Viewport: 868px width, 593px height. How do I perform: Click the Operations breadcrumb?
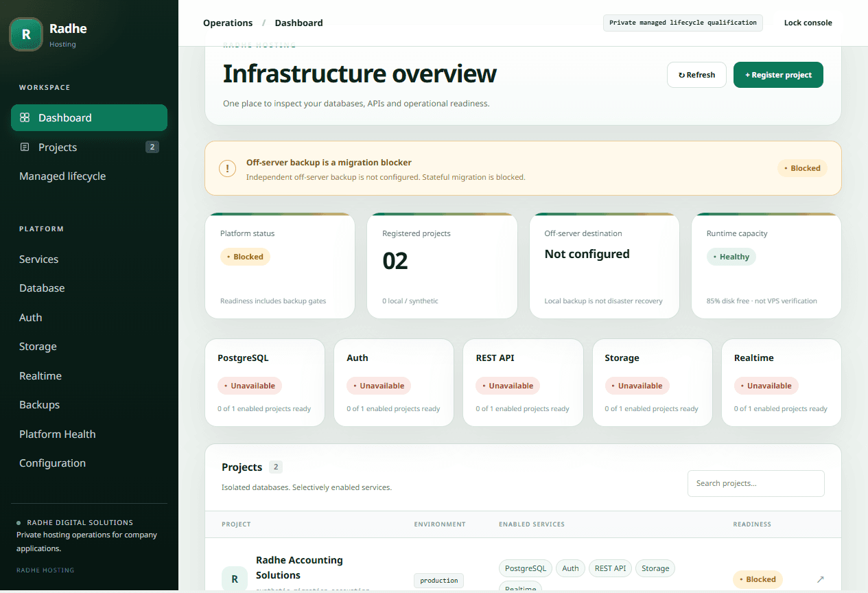pyautogui.click(x=228, y=23)
